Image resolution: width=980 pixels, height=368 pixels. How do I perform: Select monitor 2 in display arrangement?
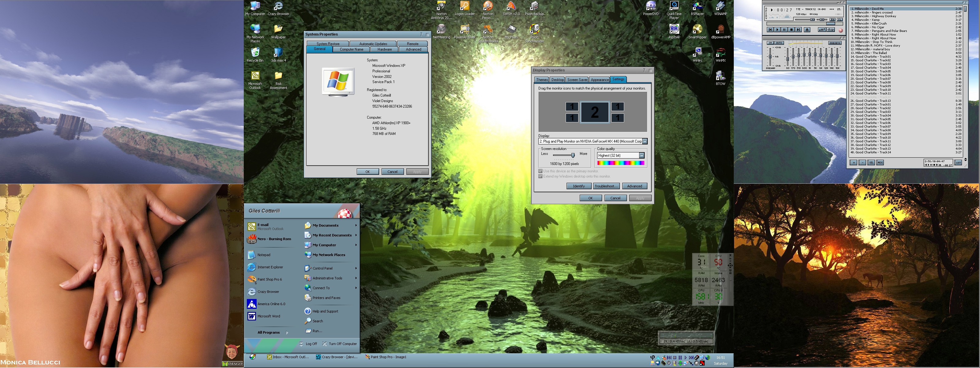point(595,112)
